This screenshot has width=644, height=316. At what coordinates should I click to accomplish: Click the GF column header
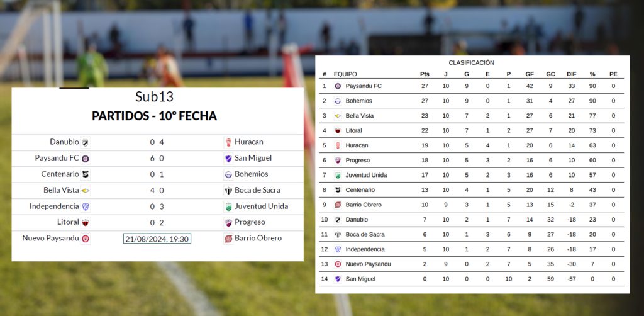pyautogui.click(x=530, y=74)
